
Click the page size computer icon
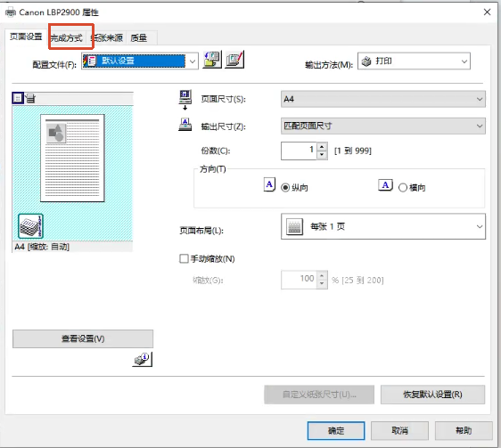[x=185, y=100]
